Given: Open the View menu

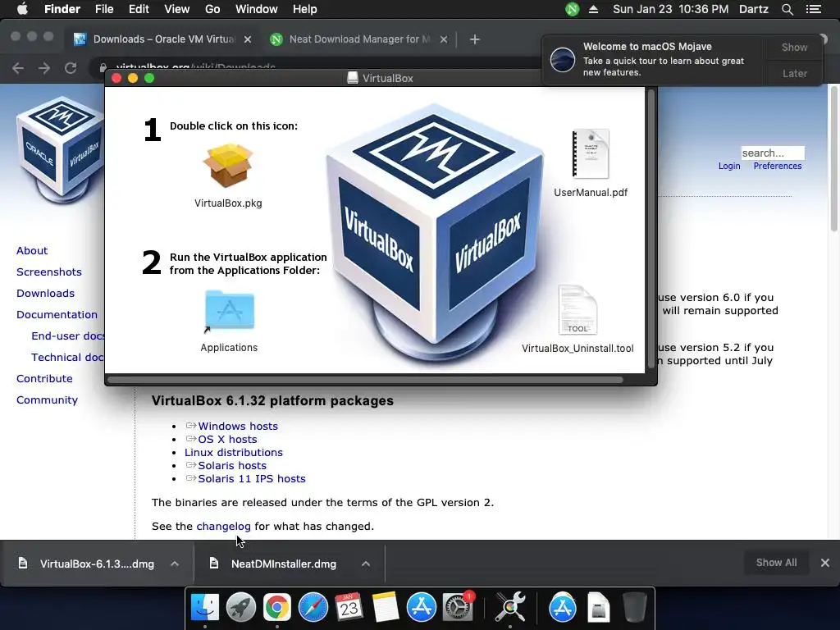Looking at the screenshot, I should (x=177, y=9).
